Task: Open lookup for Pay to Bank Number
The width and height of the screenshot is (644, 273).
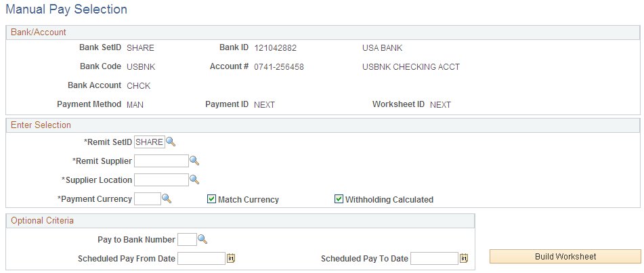Action: point(202,239)
